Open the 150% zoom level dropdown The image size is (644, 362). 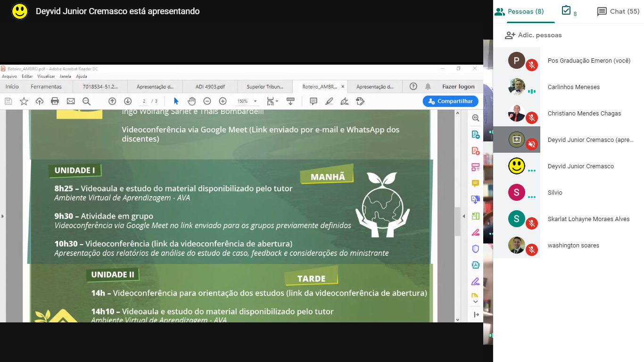(255, 101)
